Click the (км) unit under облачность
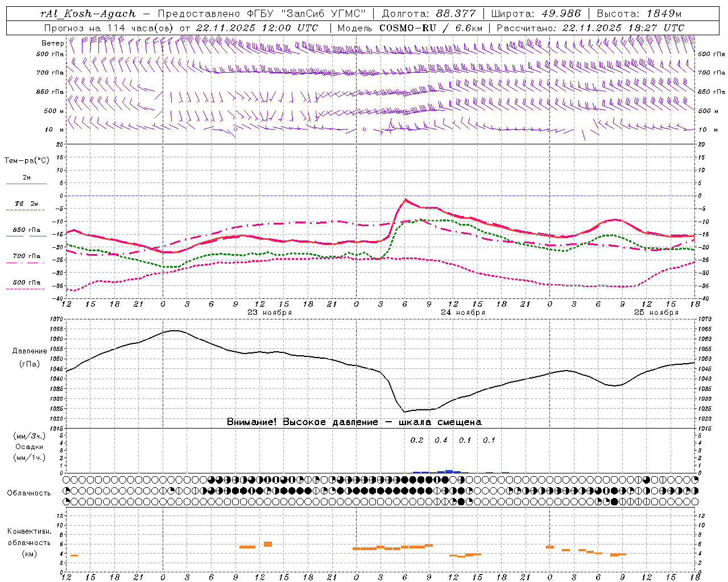728x582 pixels. (x=30, y=554)
